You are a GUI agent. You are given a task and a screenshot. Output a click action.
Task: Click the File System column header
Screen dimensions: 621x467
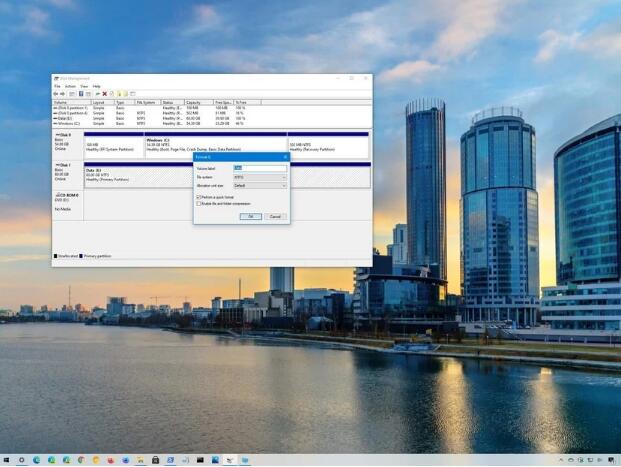[x=148, y=103]
